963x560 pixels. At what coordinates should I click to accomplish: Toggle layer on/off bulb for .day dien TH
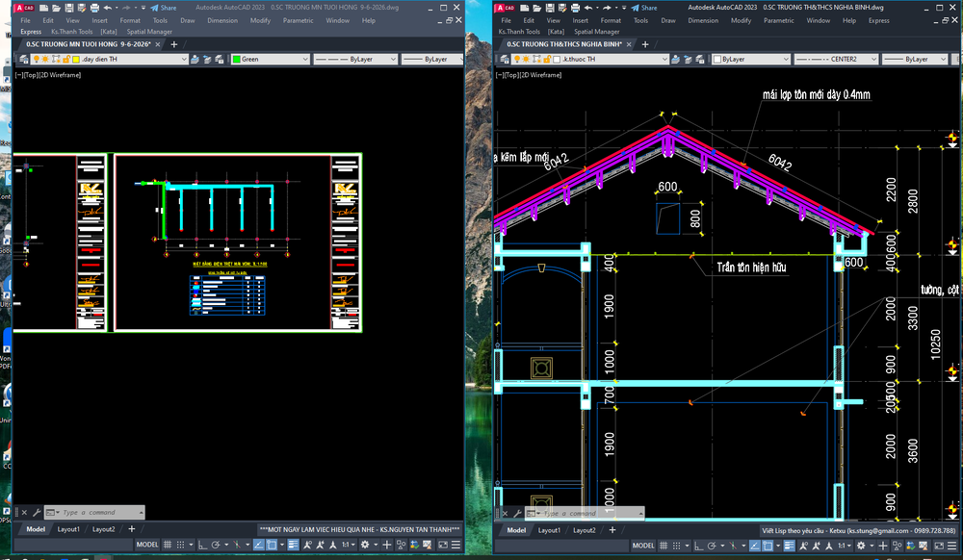click(37, 60)
